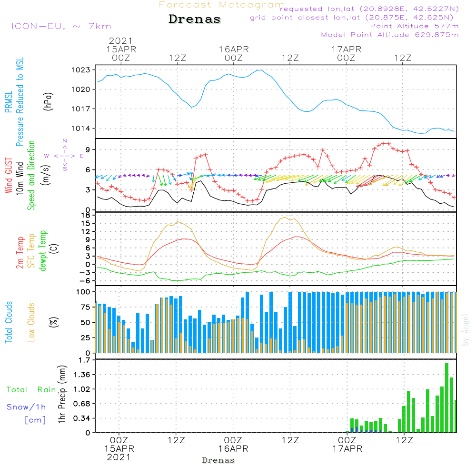The image size is (476, 476).
Task: Click the 'requested lon,lat (20.8928E, 42.6227N)' line
Action: click(x=369, y=9)
